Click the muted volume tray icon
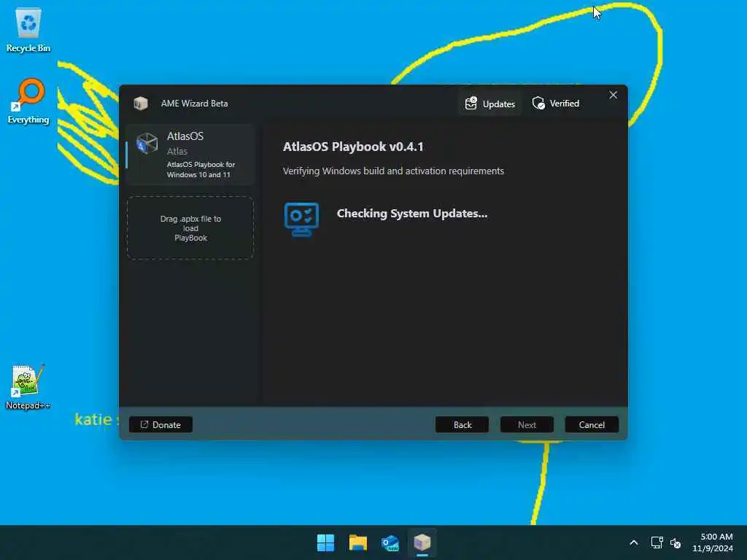 (x=676, y=542)
